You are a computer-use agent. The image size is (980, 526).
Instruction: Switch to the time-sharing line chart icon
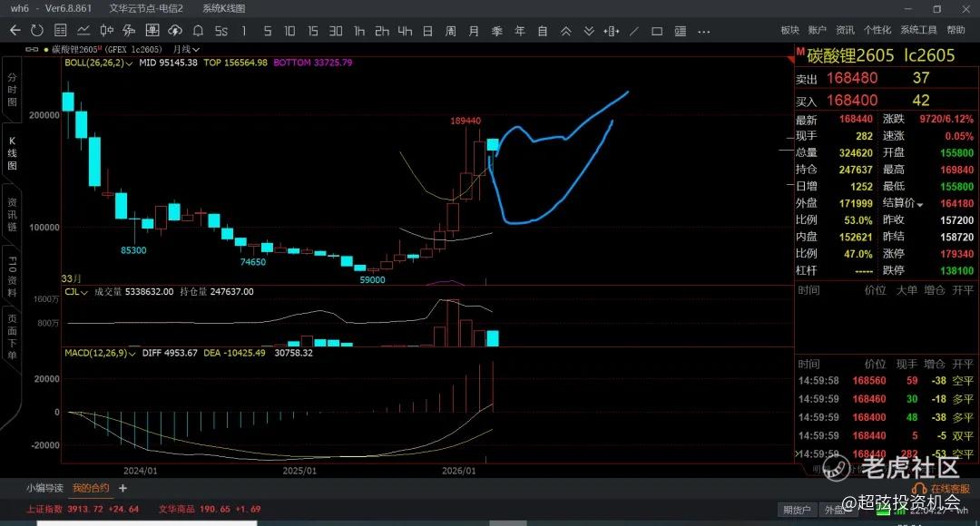pos(83,30)
